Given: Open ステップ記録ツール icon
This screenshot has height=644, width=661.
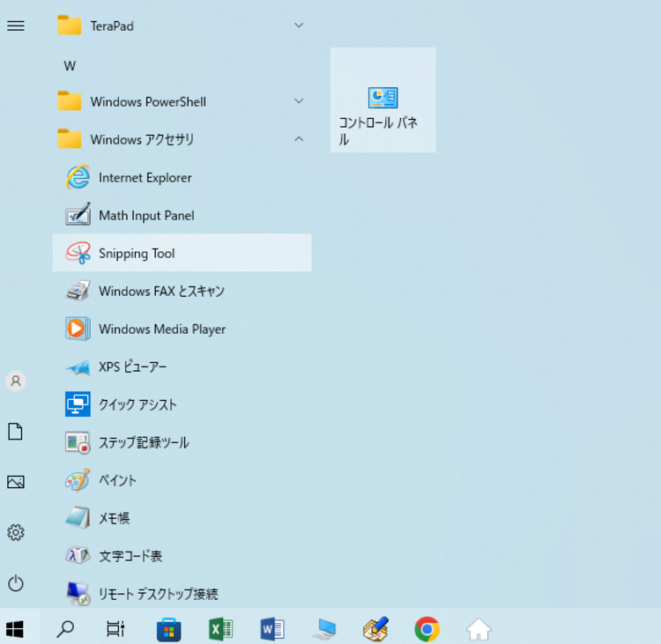Looking at the screenshot, I should 78,442.
